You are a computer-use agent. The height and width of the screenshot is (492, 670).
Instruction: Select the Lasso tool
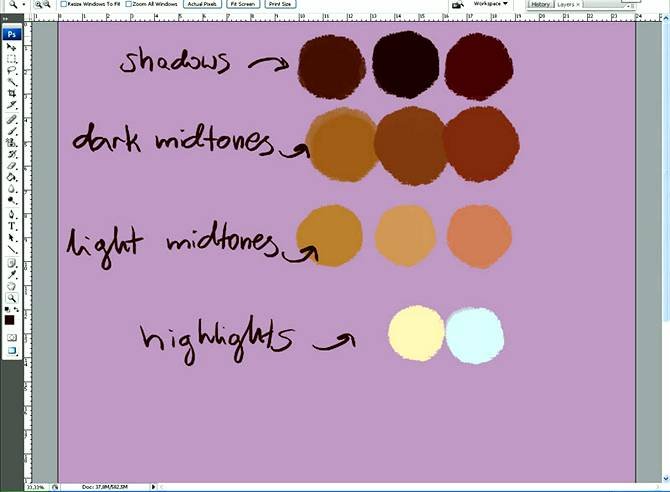coord(10,70)
